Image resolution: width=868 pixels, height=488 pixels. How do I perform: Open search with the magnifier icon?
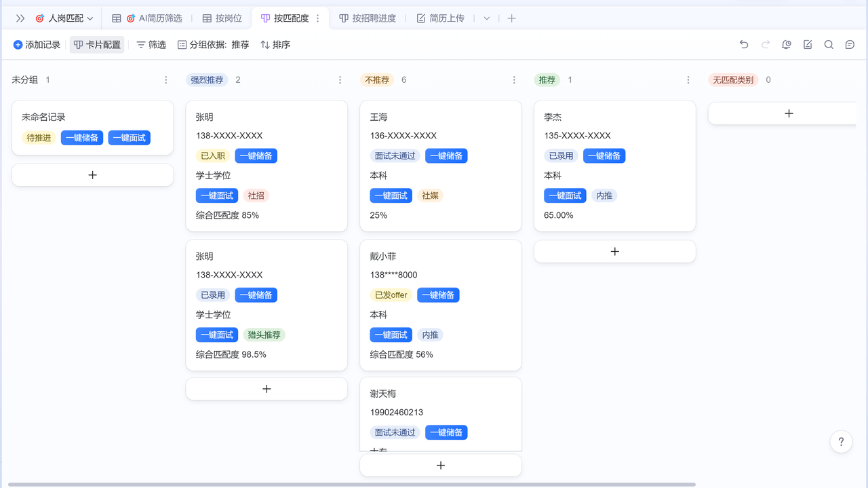click(829, 45)
